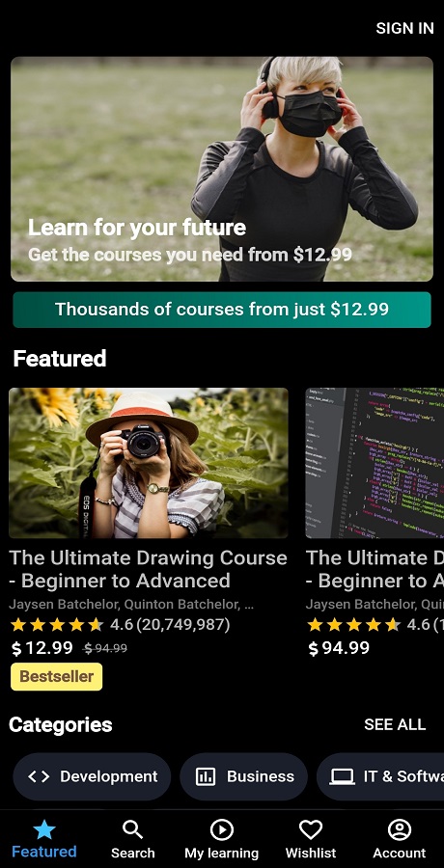This screenshot has height=868, width=444.
Task: Open the Learn for your future hero image
Action: coord(222,169)
